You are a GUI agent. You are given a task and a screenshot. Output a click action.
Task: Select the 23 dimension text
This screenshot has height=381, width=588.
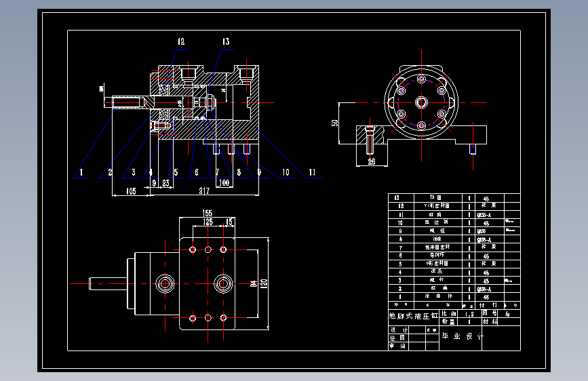165,183
